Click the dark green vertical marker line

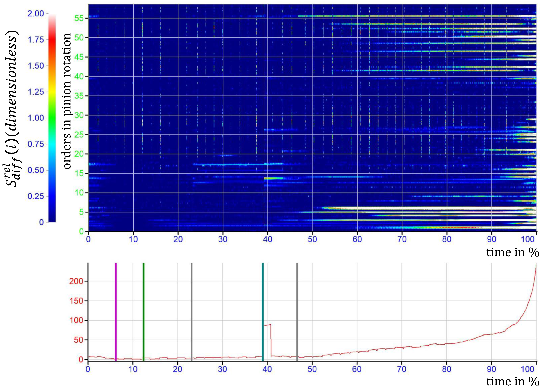pos(144,312)
